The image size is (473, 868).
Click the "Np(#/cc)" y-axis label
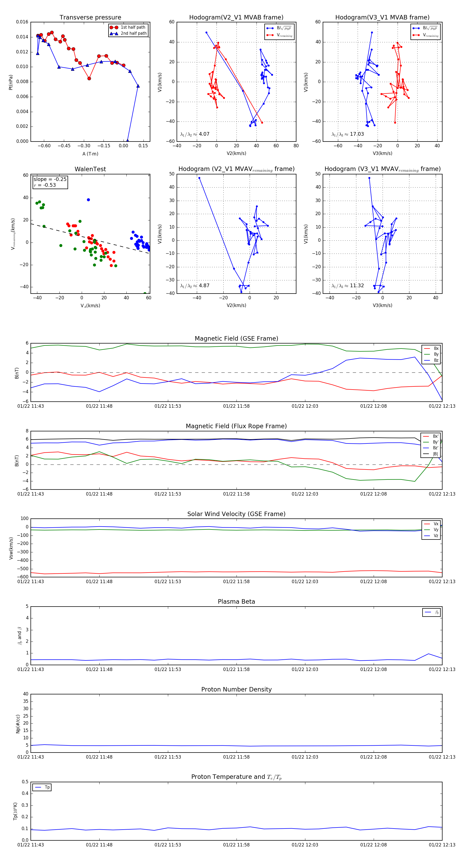click(x=18, y=724)
